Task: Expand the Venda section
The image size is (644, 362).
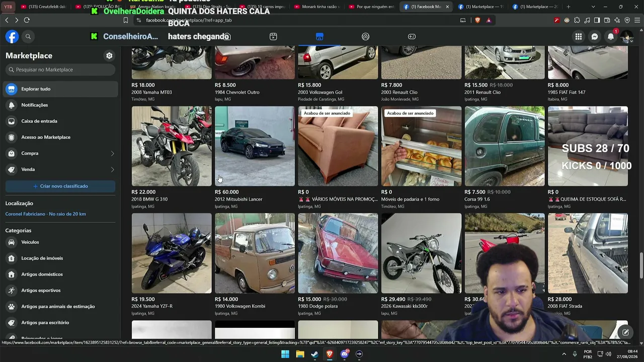Action: [x=60, y=169]
